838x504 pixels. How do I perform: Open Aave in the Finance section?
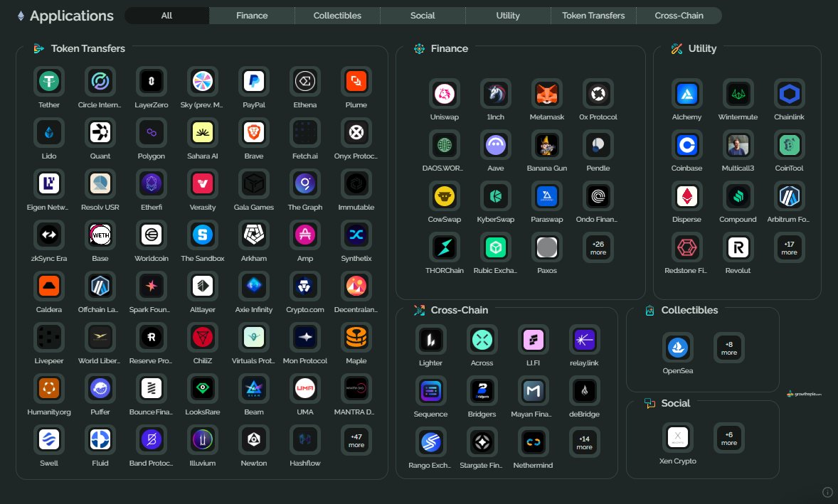click(x=495, y=144)
